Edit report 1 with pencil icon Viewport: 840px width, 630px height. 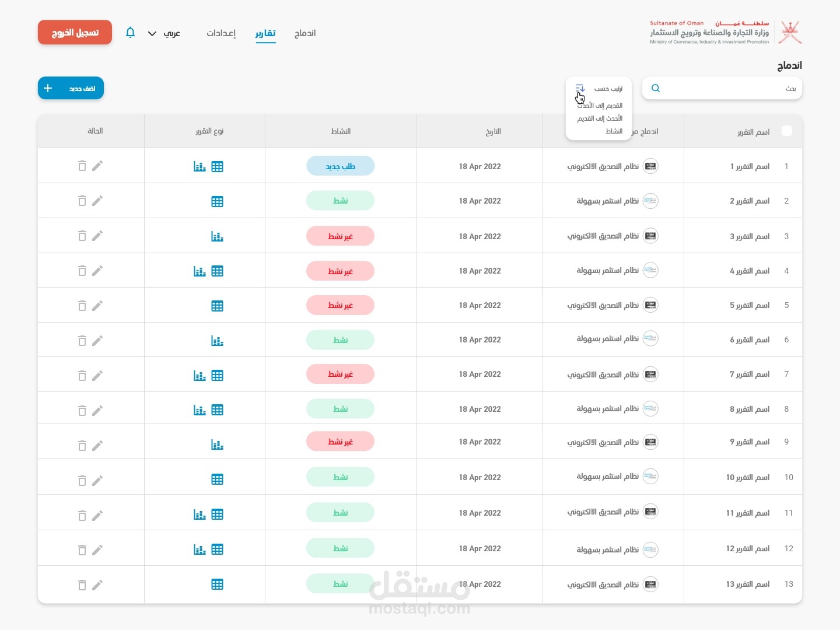pyautogui.click(x=97, y=166)
